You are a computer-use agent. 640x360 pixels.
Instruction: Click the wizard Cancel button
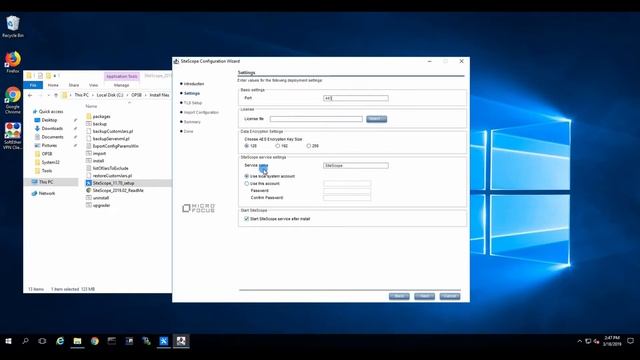(x=450, y=296)
